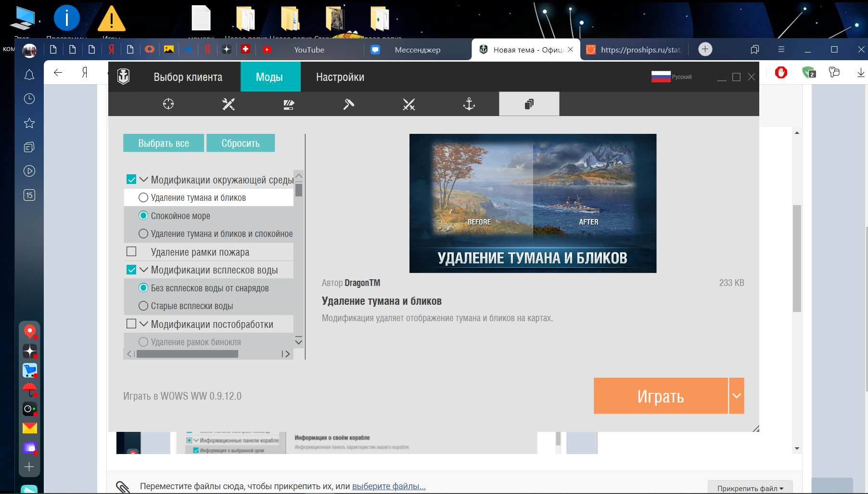This screenshot has height=494, width=868.
Task: Open the crosshair mods category
Action: pyautogui.click(x=168, y=104)
